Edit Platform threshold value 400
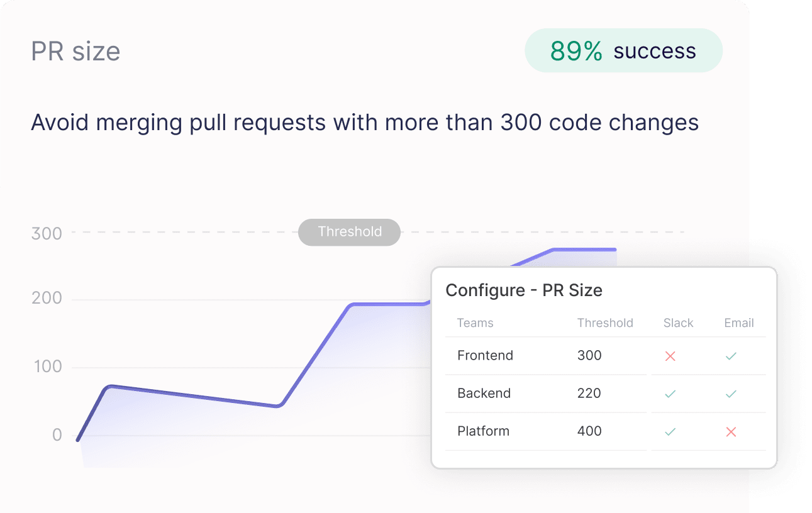812x513 pixels. tap(589, 431)
